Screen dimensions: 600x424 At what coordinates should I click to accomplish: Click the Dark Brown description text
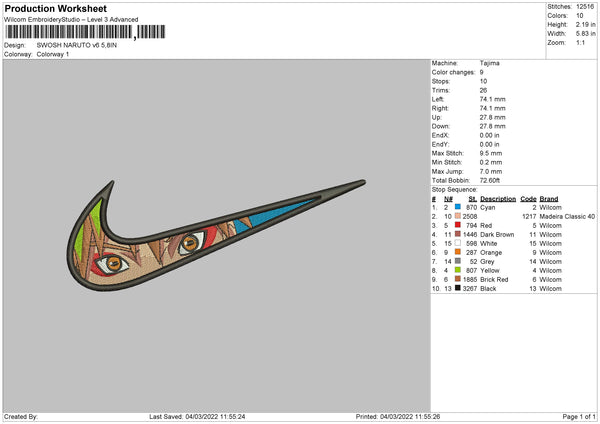coord(497,235)
